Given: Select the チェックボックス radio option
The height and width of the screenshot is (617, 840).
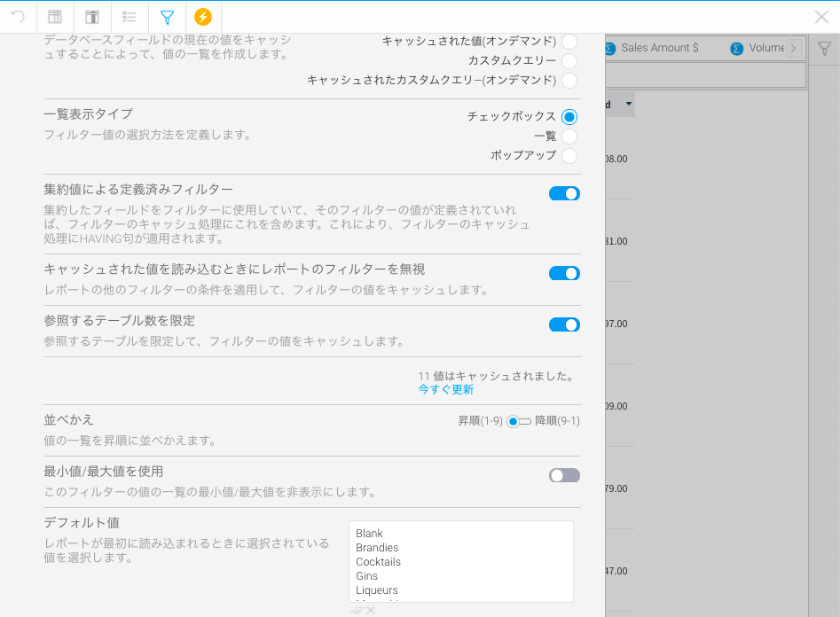Looking at the screenshot, I should (569, 116).
